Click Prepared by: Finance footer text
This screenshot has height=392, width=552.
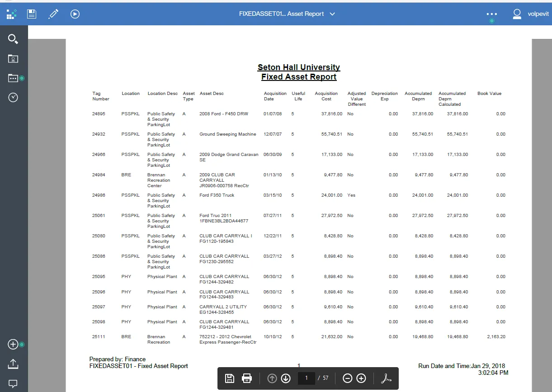[118, 359]
